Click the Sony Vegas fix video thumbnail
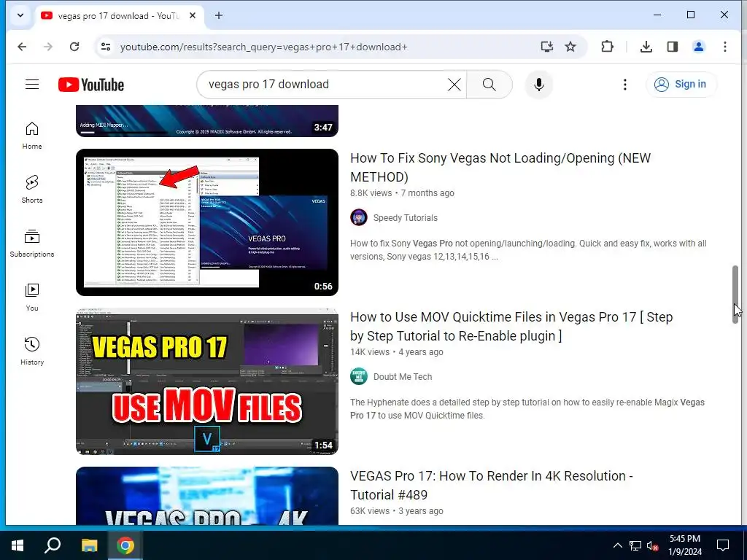 pyautogui.click(x=207, y=222)
